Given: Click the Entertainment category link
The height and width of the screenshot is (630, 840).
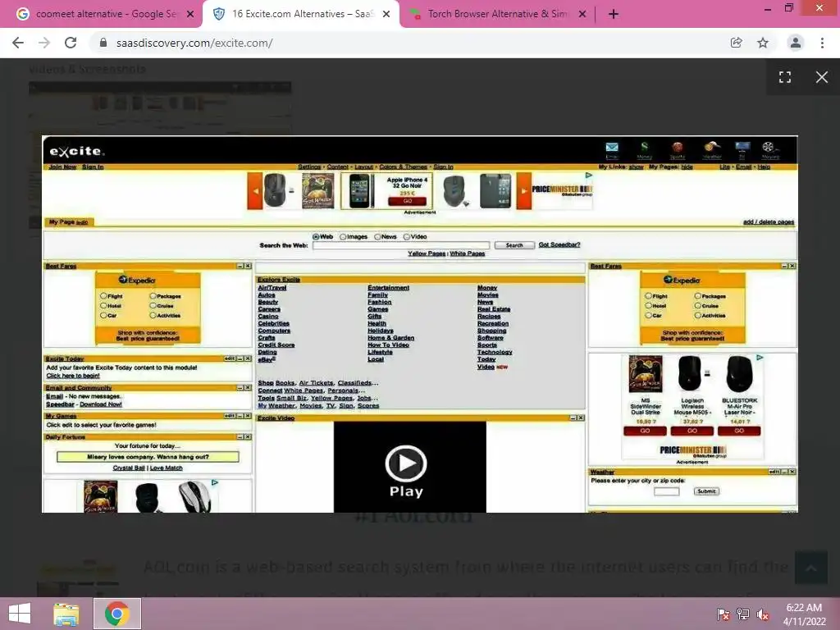Looking at the screenshot, I should (388, 288).
